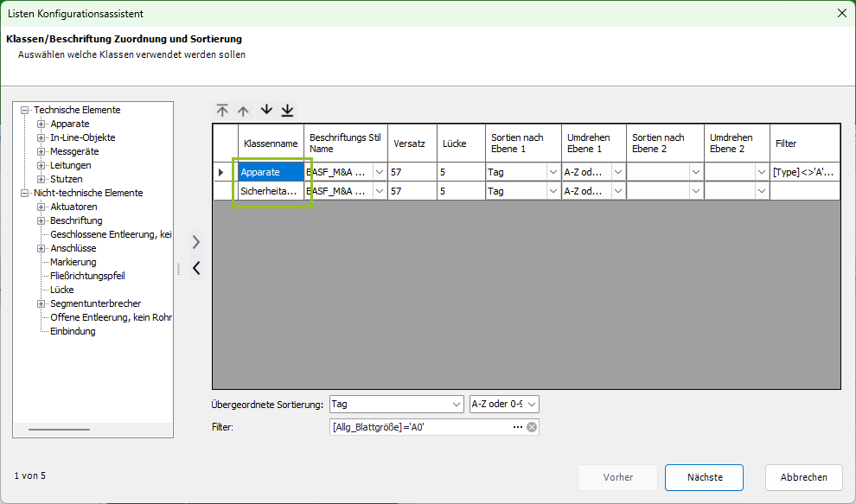Image resolution: width=856 pixels, height=504 pixels.
Task: Open filter editor via ellipsis button
Action: [x=518, y=427]
